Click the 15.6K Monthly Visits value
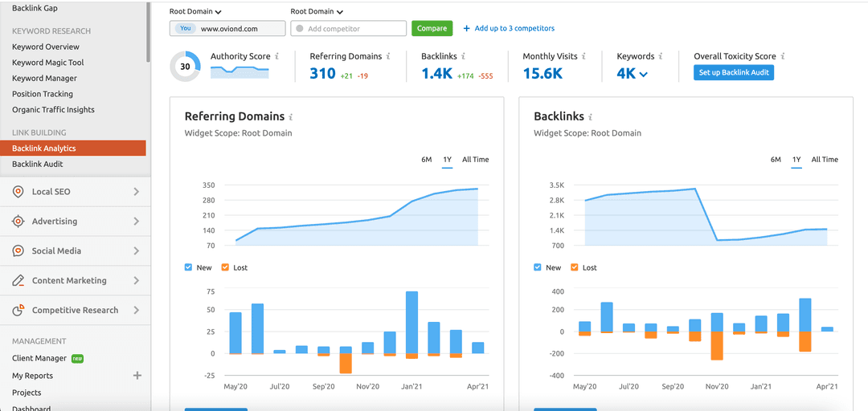The image size is (868, 411). pyautogui.click(x=542, y=74)
